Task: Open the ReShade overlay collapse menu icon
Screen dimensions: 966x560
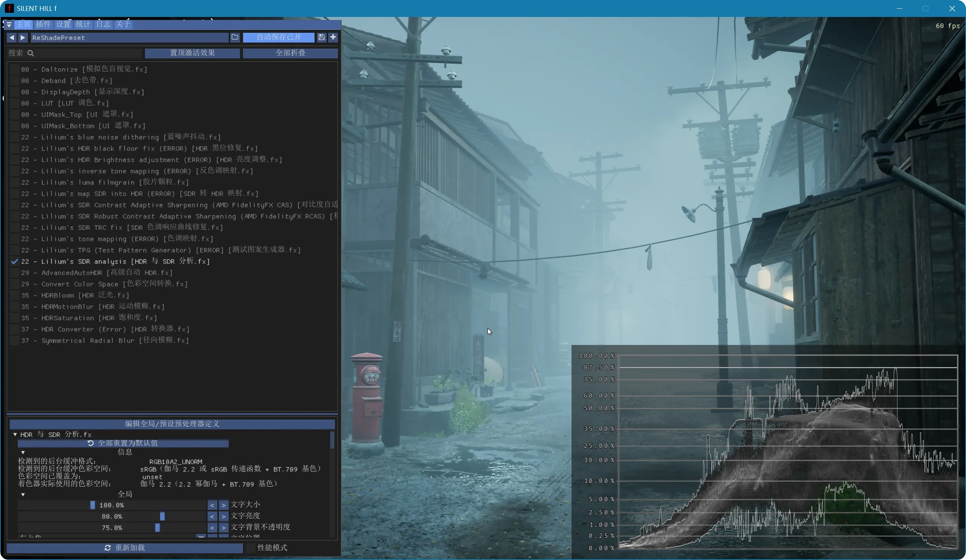Action: pyautogui.click(x=9, y=24)
